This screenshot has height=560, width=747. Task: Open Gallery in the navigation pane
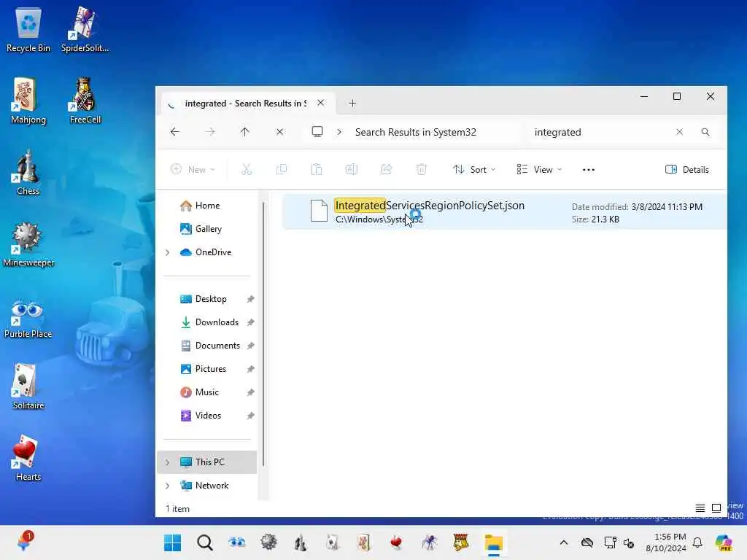[x=208, y=228]
